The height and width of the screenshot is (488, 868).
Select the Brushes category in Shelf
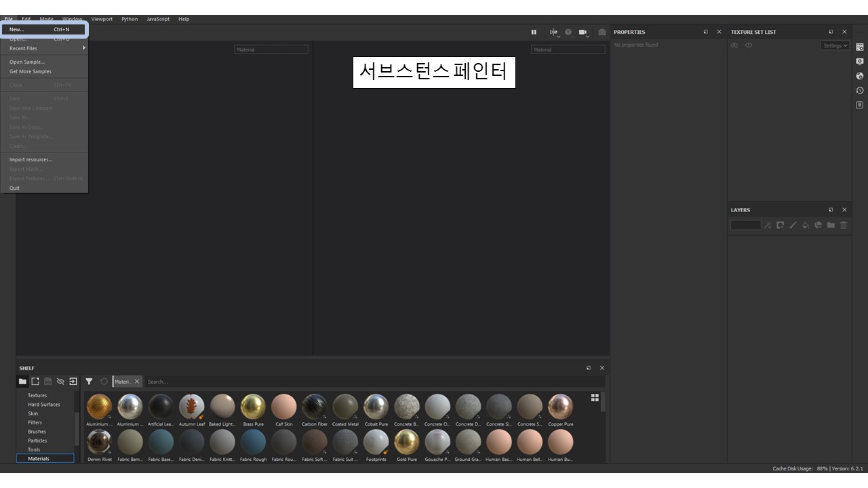pyautogui.click(x=37, y=432)
